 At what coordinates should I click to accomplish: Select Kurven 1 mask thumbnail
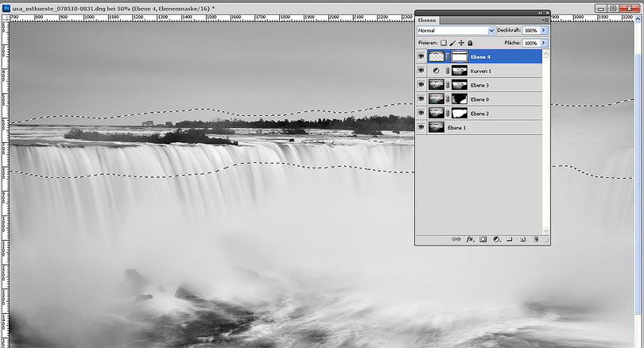(x=460, y=71)
